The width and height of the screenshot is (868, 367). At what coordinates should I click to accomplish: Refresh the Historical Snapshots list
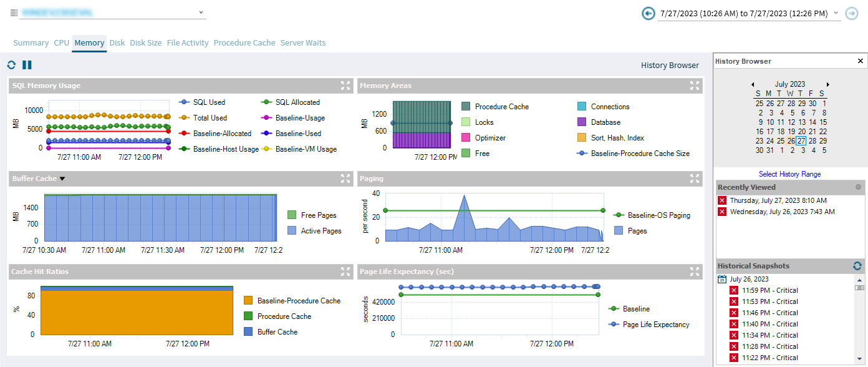pos(857,266)
